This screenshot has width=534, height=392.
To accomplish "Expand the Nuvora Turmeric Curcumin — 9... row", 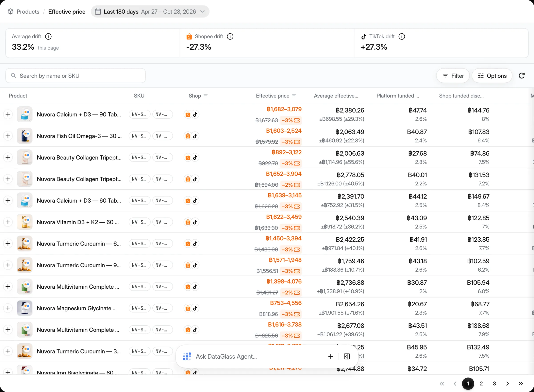I will tap(8, 265).
